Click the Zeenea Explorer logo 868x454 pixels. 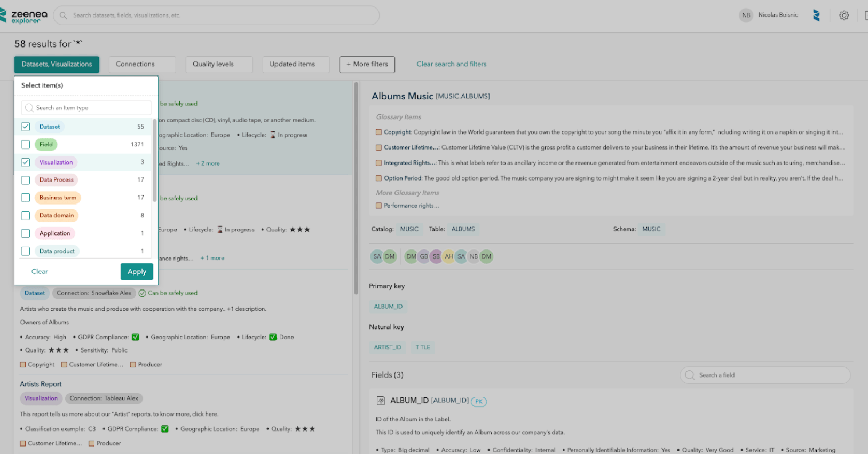click(25, 16)
